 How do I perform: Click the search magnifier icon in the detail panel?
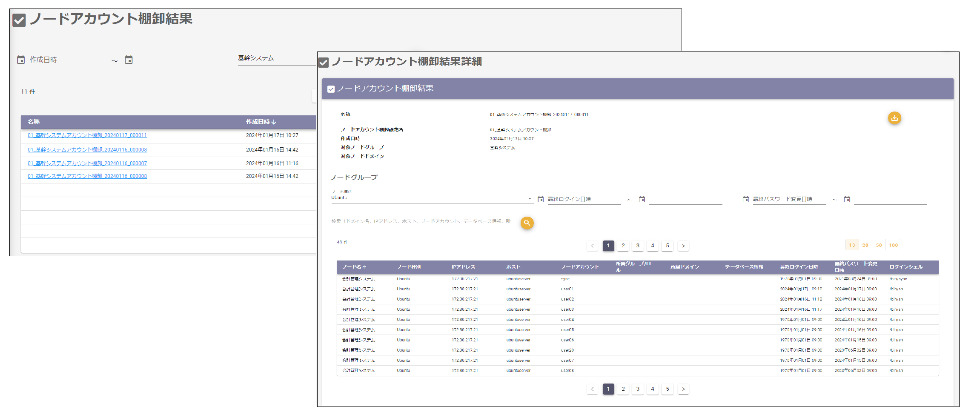click(x=527, y=223)
